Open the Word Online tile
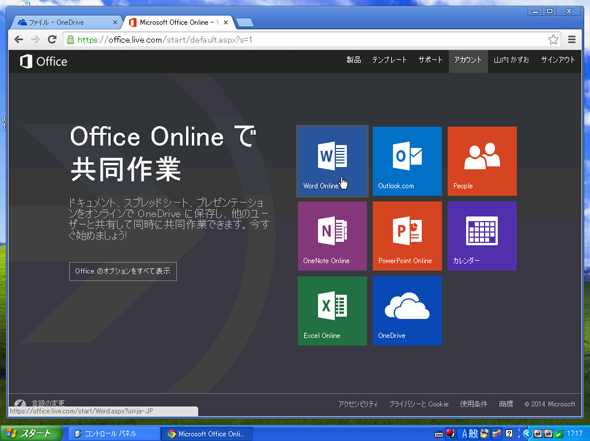The image size is (590, 441). pos(332,161)
